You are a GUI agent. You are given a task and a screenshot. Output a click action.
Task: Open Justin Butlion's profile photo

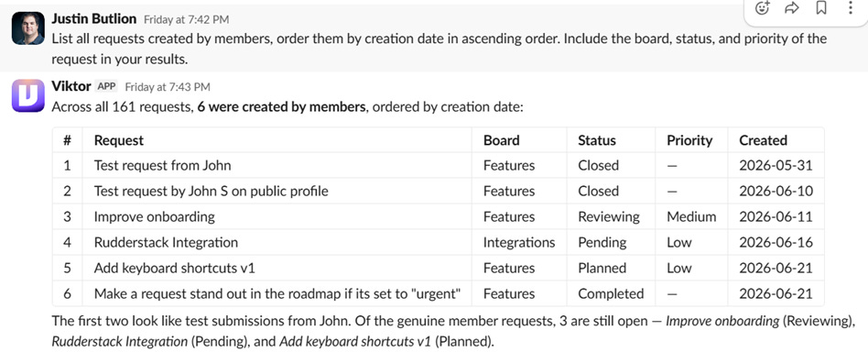pyautogui.click(x=28, y=28)
